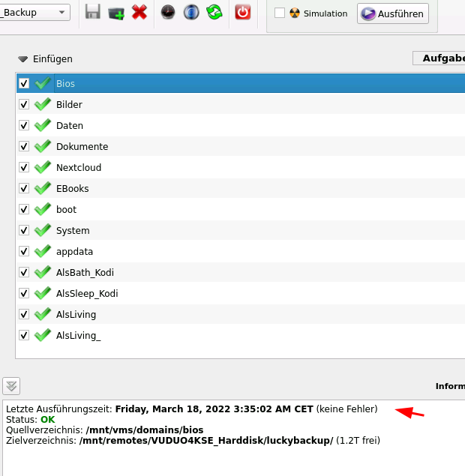Quit luckyBackup via red power icon
The height and width of the screenshot is (476, 465).
(x=243, y=13)
